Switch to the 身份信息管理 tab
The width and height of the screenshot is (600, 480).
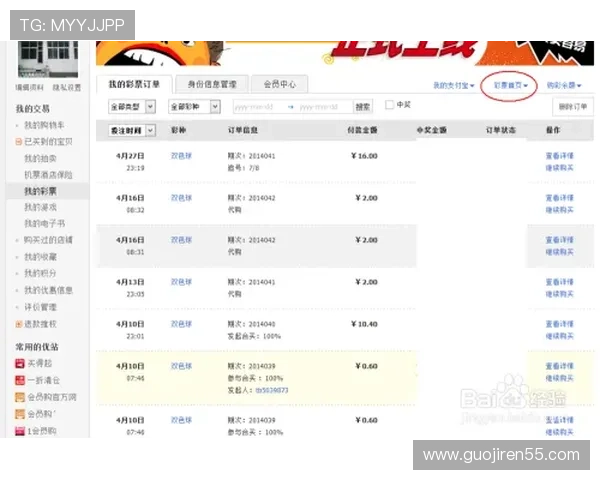[x=212, y=84]
